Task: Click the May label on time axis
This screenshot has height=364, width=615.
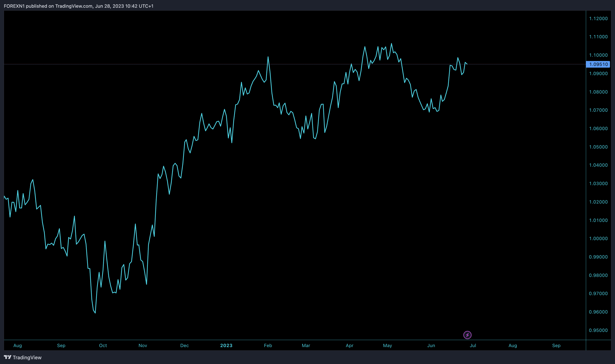Action: point(387,345)
